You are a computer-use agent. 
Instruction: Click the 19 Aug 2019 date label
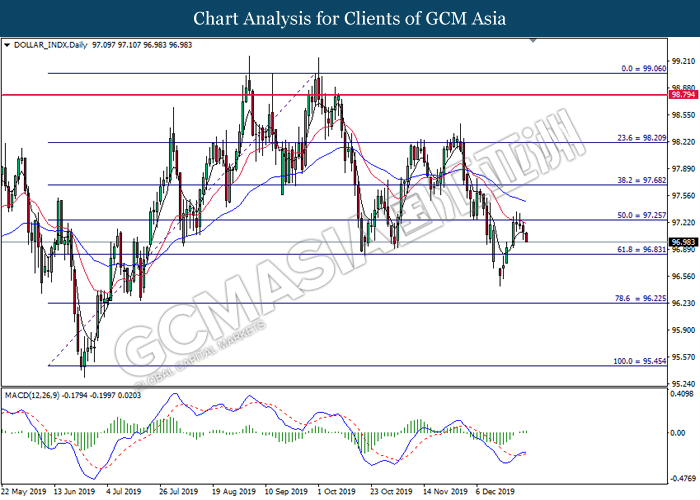click(x=233, y=492)
